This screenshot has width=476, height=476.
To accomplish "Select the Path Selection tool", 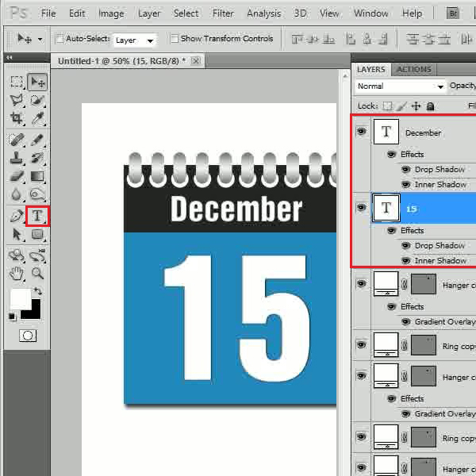I will tap(17, 234).
